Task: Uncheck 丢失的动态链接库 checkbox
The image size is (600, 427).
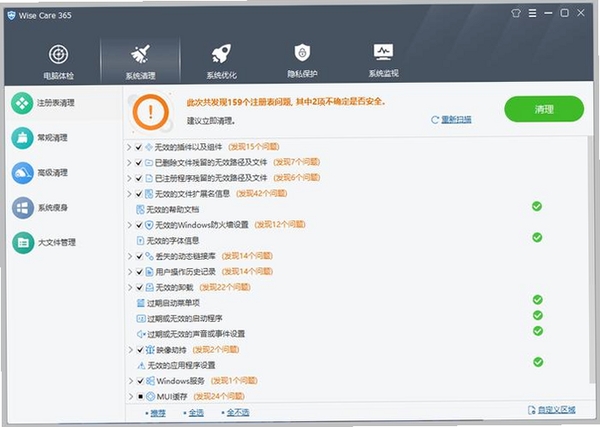Action: tap(139, 256)
